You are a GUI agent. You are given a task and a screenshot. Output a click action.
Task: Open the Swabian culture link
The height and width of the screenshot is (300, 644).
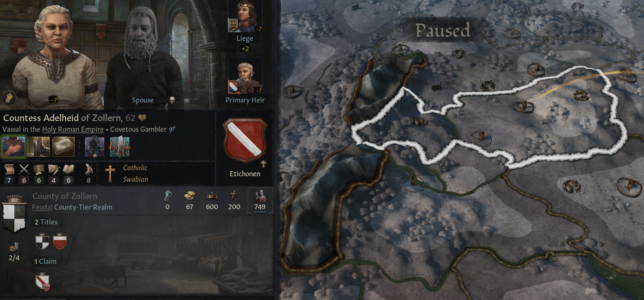(135, 179)
